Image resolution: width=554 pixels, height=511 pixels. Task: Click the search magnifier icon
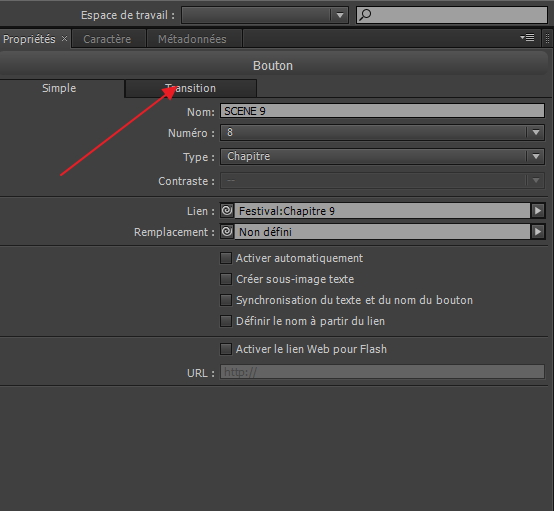coord(365,15)
